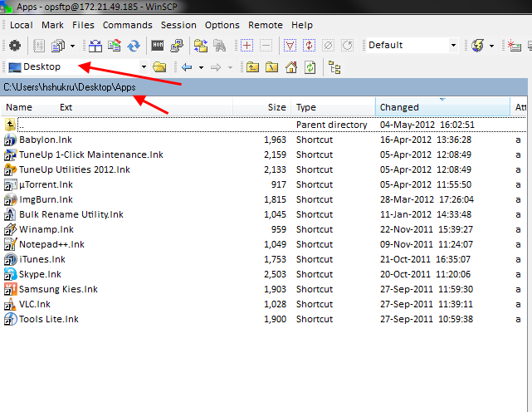The image size is (532, 412).
Task: Open the Desktop drive dropdown
Action: pos(144,67)
